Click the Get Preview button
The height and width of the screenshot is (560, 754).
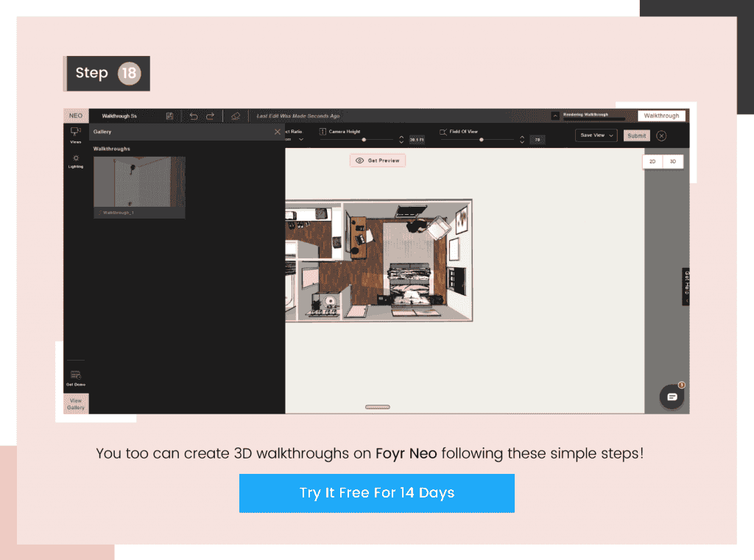click(x=377, y=160)
